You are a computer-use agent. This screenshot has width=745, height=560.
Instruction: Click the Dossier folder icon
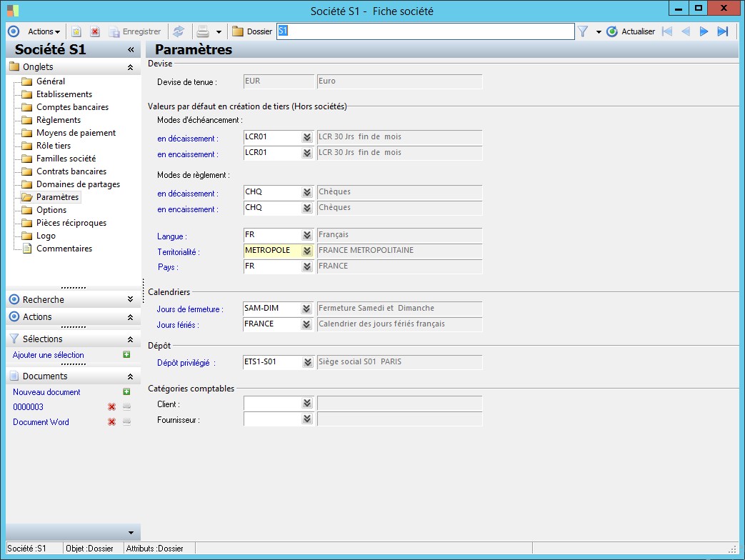click(238, 31)
